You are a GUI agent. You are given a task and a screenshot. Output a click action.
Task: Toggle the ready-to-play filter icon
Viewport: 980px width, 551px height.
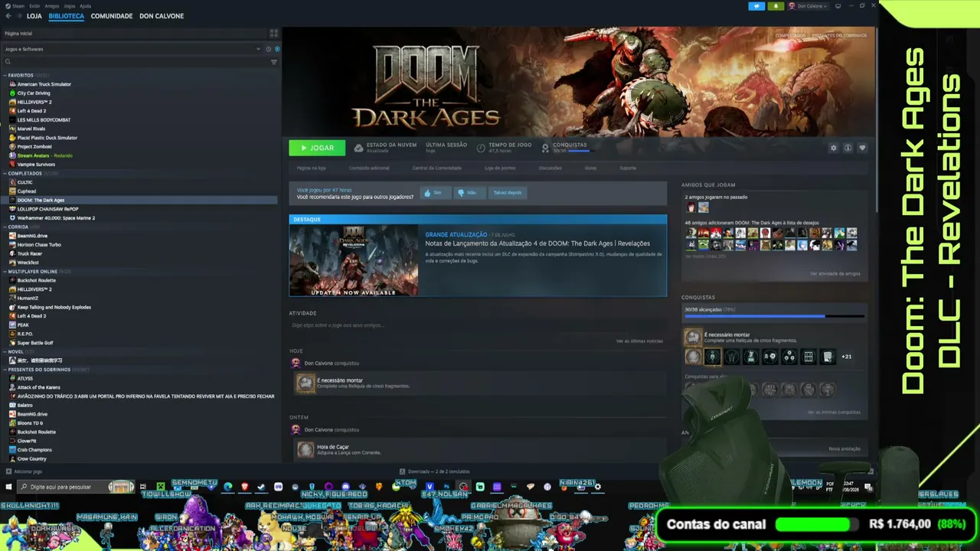click(x=277, y=49)
